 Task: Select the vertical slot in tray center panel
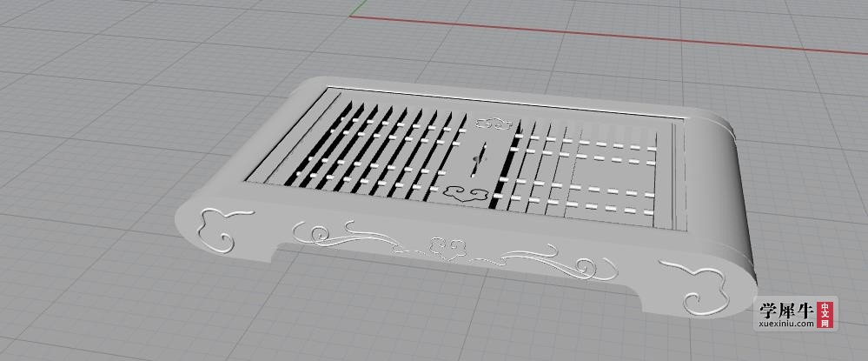point(479,158)
